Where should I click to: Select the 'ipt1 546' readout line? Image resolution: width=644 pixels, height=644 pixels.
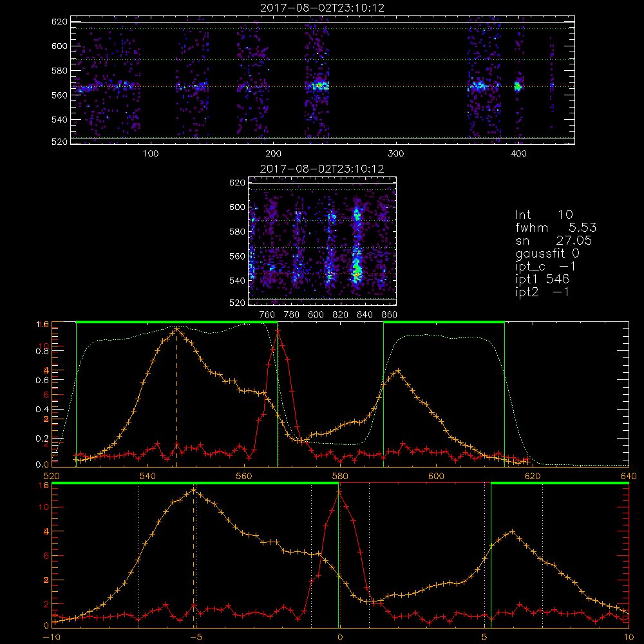542,279
